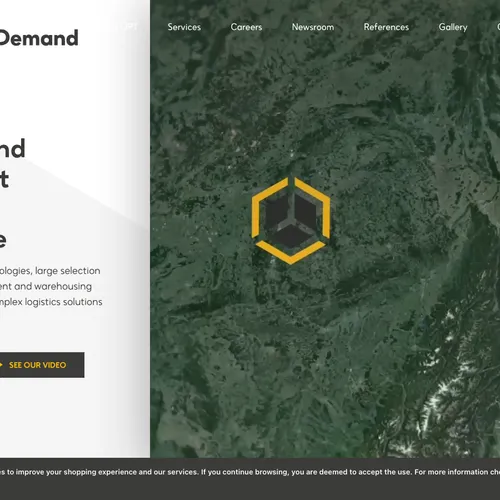Click the 'complex logistics solutions' text line
500x500 pixels.
pyautogui.click(x=51, y=302)
